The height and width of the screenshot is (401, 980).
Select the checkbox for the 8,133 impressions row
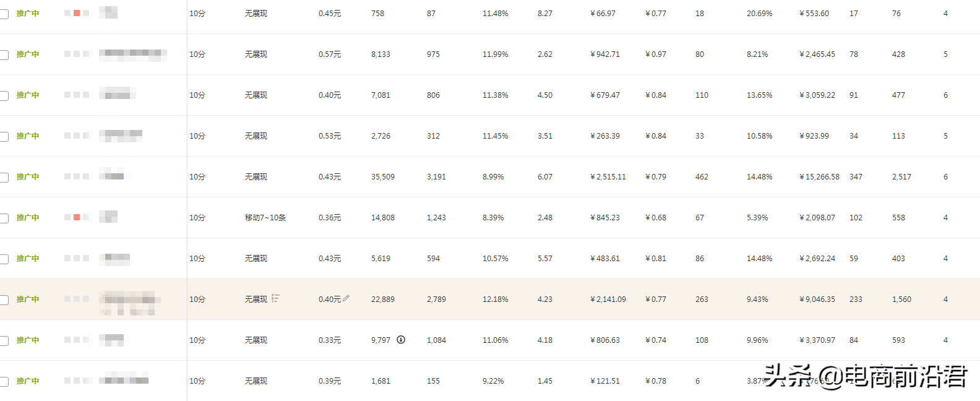4,54
